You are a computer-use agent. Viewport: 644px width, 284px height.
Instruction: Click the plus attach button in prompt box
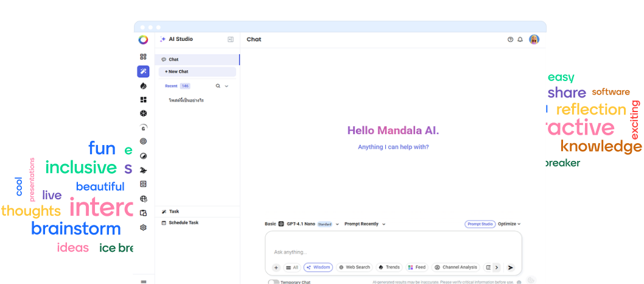276,268
